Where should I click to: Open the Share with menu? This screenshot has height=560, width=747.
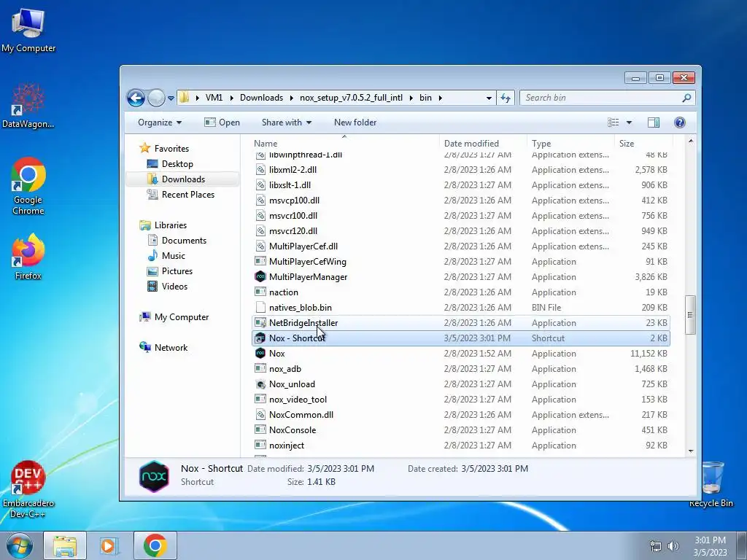287,122
